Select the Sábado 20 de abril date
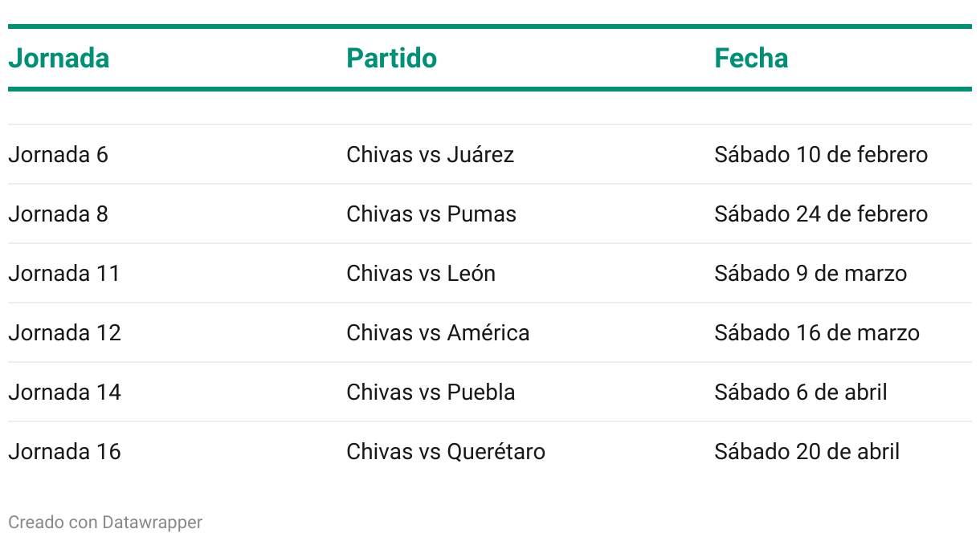This screenshot has width=980, height=541. pyautogui.click(x=806, y=451)
